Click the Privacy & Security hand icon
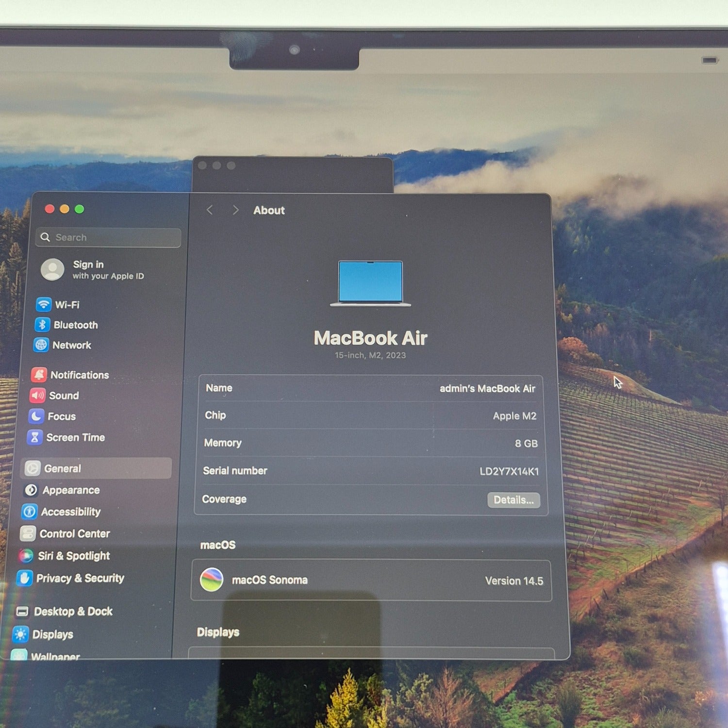The image size is (728, 728). click(24, 578)
